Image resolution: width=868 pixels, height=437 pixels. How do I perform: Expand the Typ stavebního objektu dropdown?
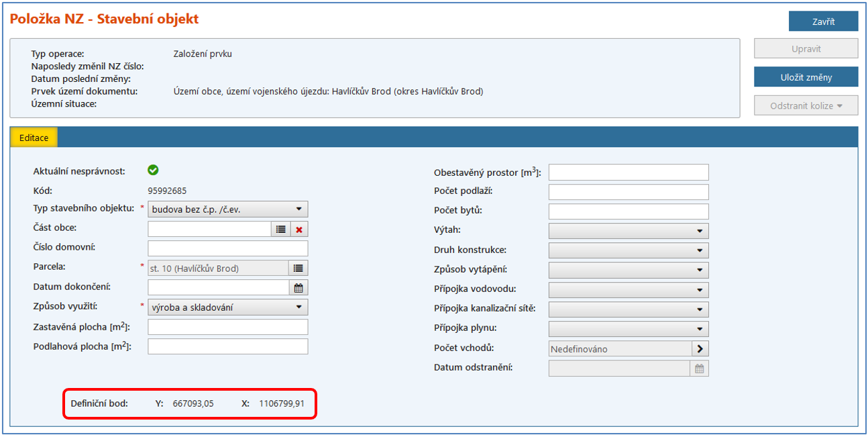227,209
